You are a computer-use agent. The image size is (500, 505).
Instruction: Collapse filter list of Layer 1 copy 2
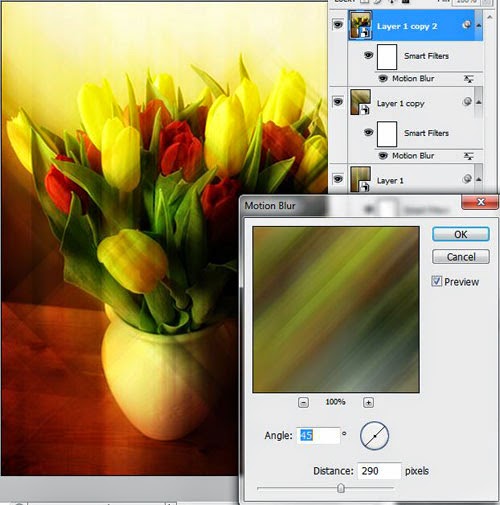pos(479,25)
